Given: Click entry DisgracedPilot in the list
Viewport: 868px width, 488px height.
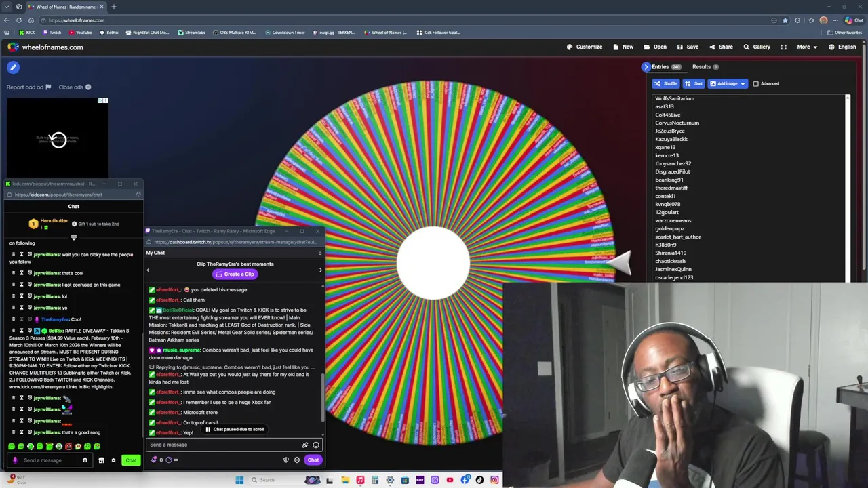Looking at the screenshot, I should point(673,171).
